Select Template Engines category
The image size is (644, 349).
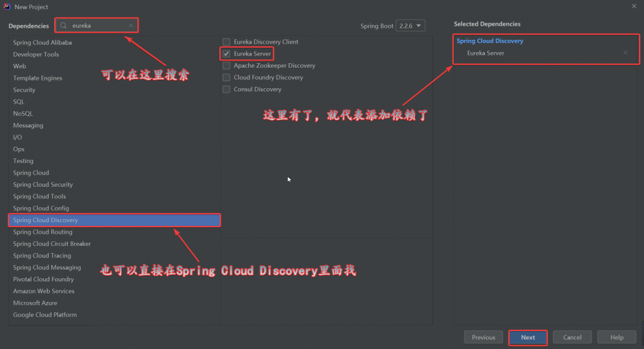pyautogui.click(x=114, y=78)
